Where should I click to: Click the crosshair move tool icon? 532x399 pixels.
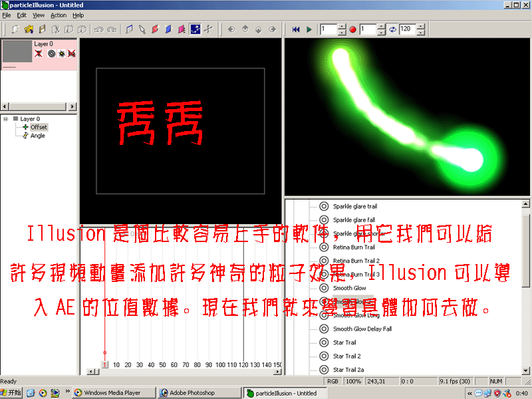208,29
